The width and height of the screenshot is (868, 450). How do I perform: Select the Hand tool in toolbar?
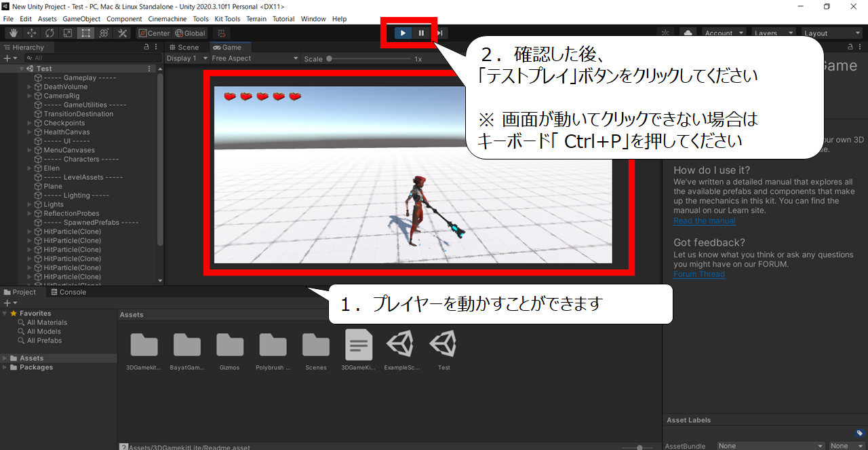13,33
